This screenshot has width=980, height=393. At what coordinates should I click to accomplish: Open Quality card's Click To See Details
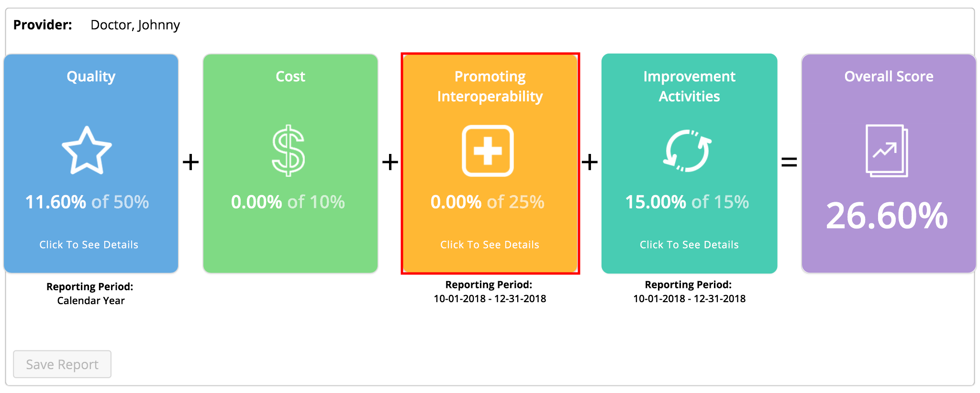click(x=89, y=245)
